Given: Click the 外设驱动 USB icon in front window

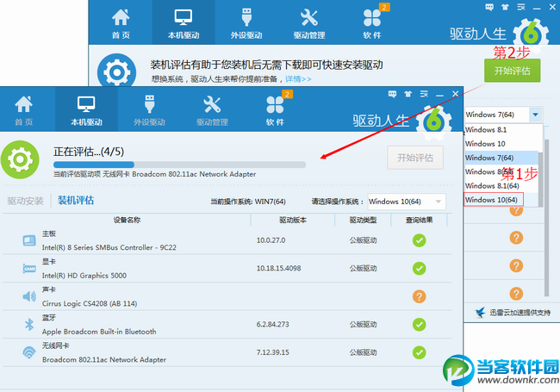Looking at the screenshot, I should click(x=148, y=110).
